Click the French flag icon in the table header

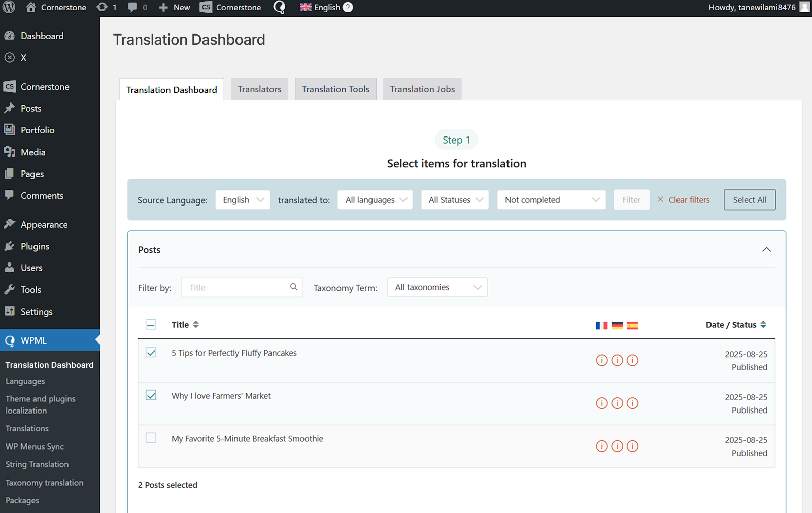(x=602, y=325)
